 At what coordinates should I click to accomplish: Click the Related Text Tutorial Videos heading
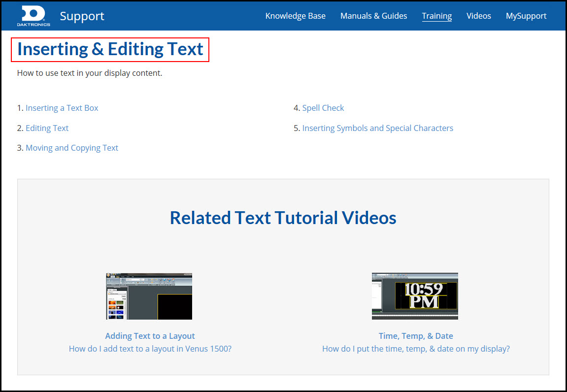tap(283, 218)
